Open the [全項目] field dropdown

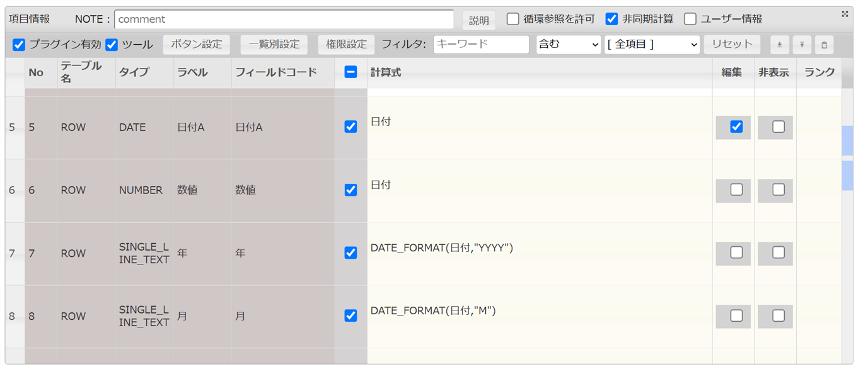tap(652, 44)
